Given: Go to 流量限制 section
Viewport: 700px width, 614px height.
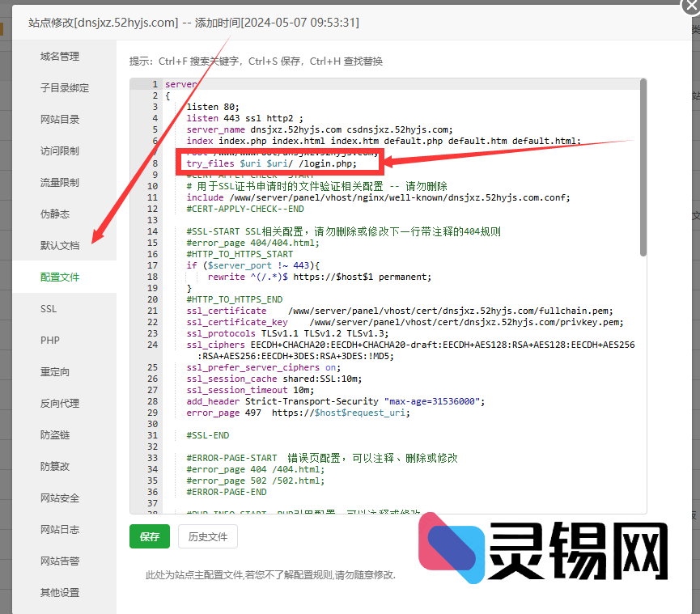Looking at the screenshot, I should click(60, 183).
